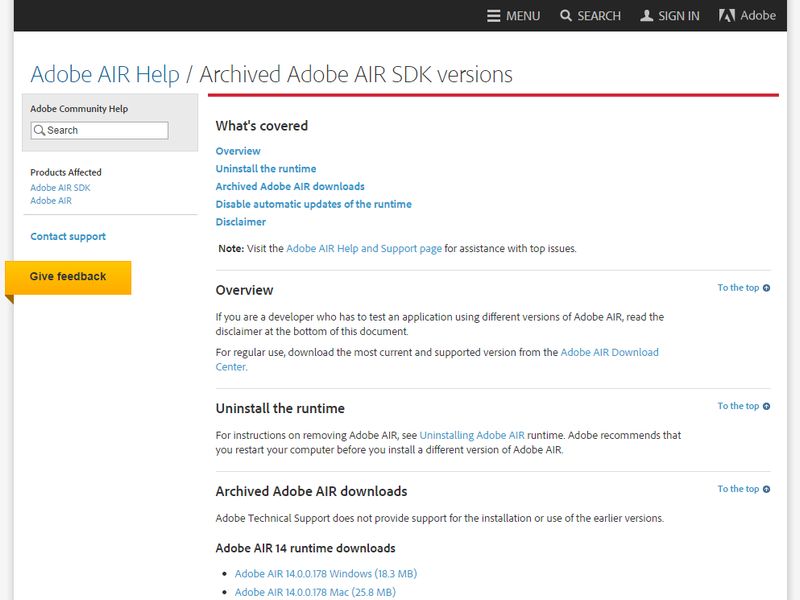Image resolution: width=800 pixels, height=600 pixels.
Task: Click the Adobe logo icon
Action: (727, 16)
